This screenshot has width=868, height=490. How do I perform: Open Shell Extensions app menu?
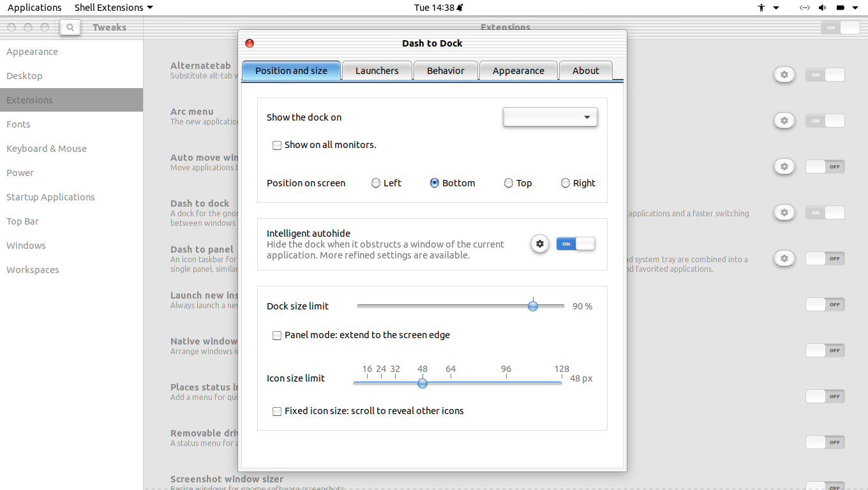click(114, 8)
